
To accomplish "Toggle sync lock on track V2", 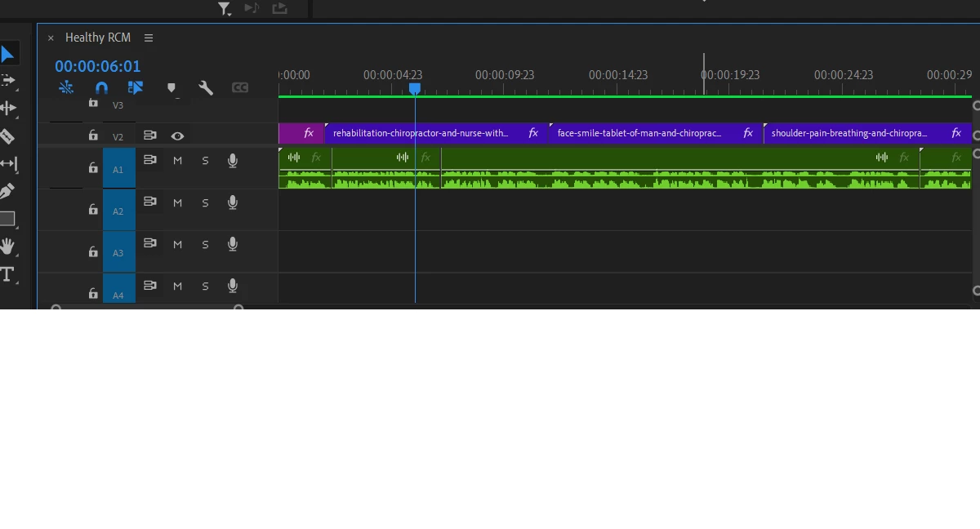I will pos(150,136).
